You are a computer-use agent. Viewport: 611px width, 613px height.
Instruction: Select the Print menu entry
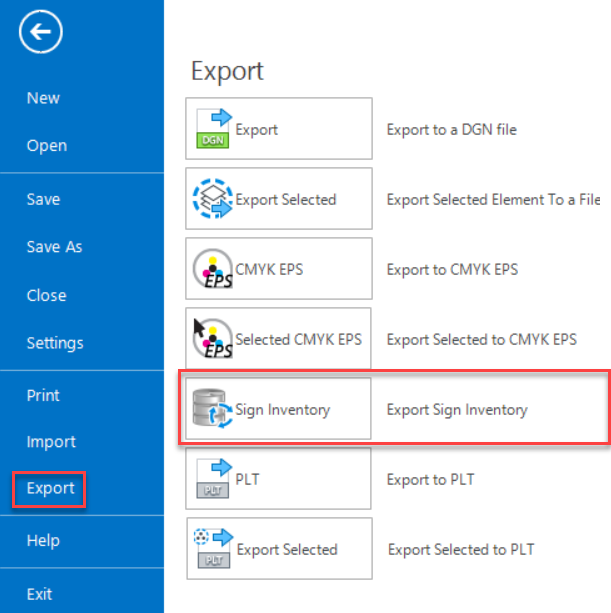click(43, 396)
